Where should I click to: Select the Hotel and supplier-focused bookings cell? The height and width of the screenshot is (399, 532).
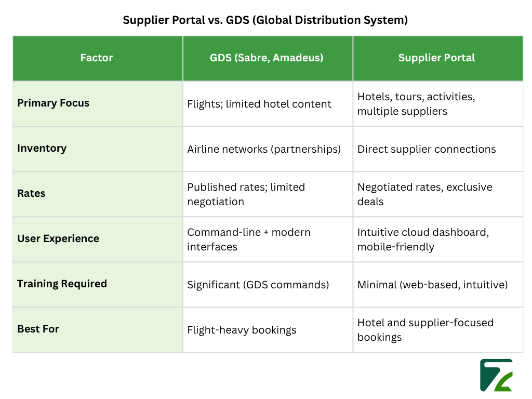coord(425,329)
